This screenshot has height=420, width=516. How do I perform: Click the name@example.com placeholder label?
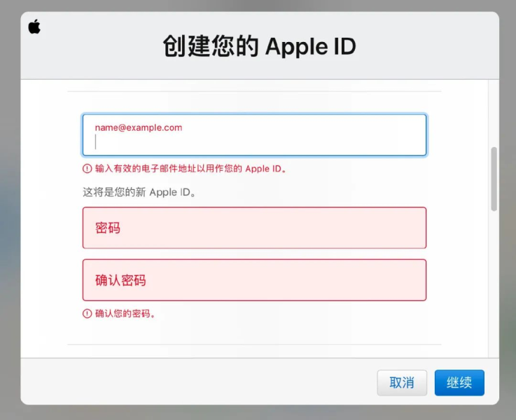coord(139,127)
